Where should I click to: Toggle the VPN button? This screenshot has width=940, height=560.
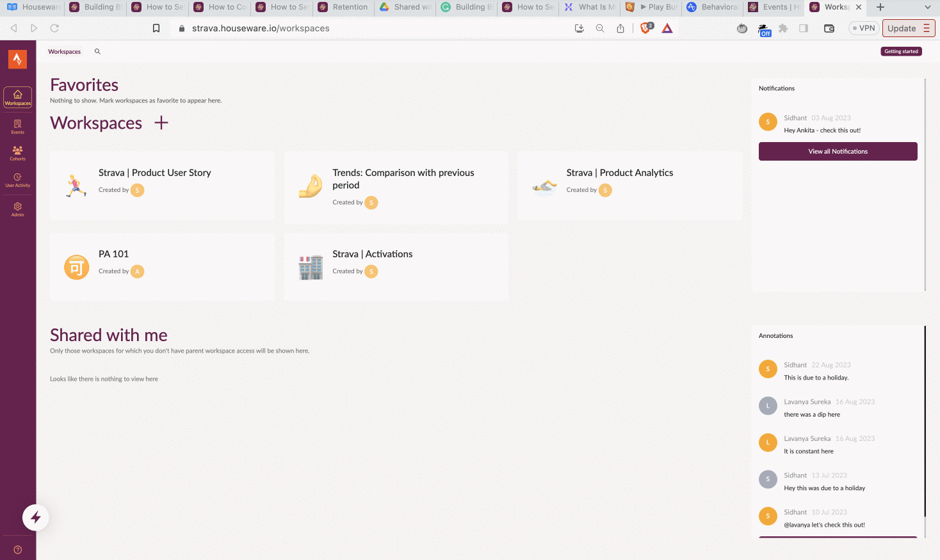863,28
